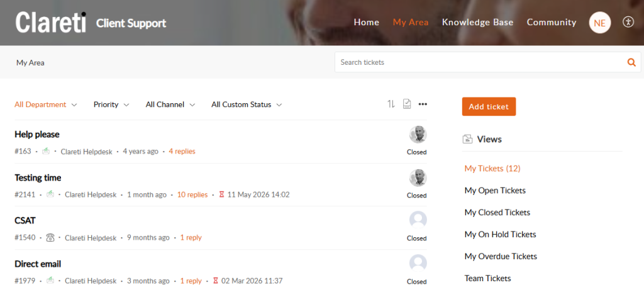This screenshot has width=644, height=290.
Task: Click the sort tickets arrows icon
Action: (391, 104)
